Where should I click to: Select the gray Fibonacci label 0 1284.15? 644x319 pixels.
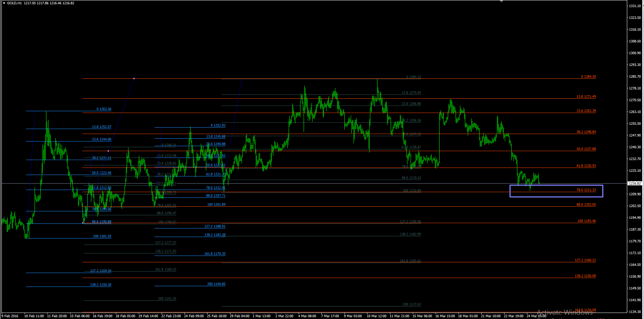click(414, 77)
